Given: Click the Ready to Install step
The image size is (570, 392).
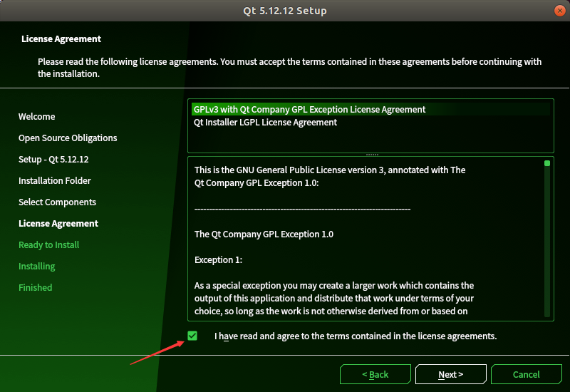Looking at the screenshot, I should tap(48, 244).
